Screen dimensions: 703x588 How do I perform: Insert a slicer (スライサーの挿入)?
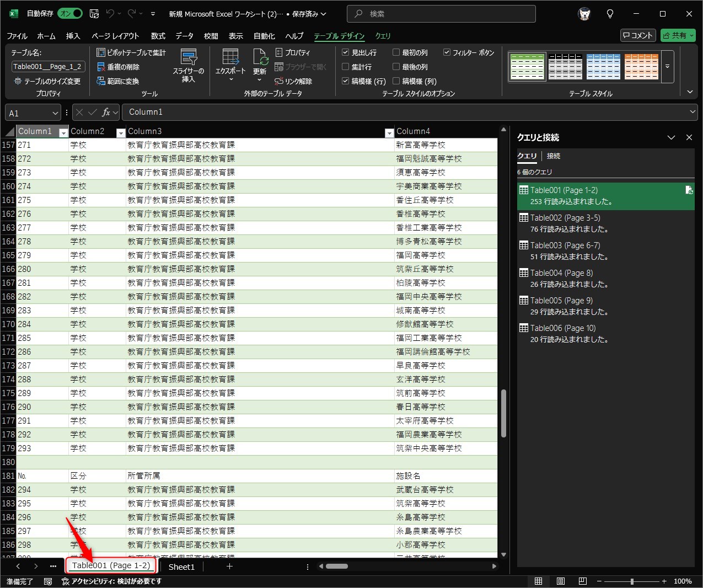click(189, 66)
